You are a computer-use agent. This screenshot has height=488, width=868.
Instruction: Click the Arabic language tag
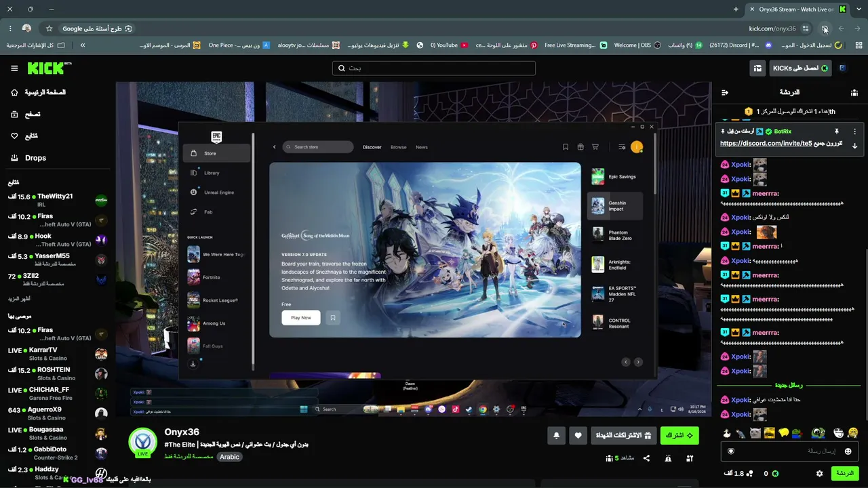[229, 457]
